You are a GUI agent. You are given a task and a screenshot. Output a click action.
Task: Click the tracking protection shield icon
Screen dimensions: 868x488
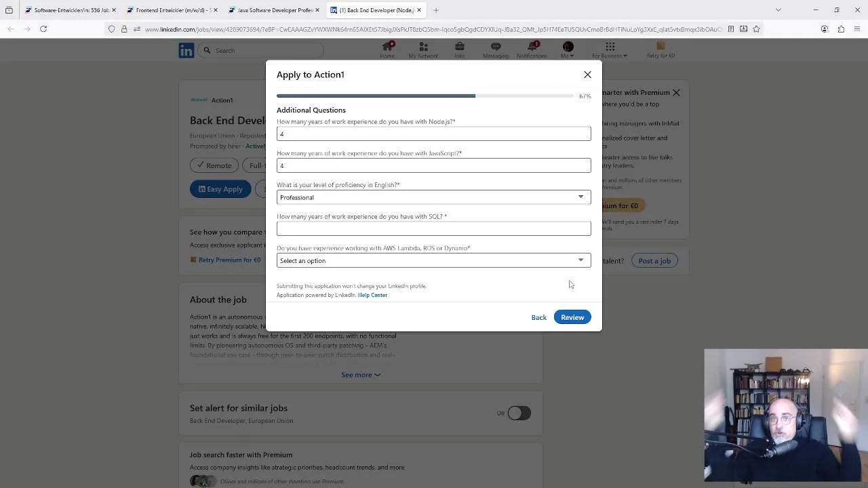click(112, 29)
